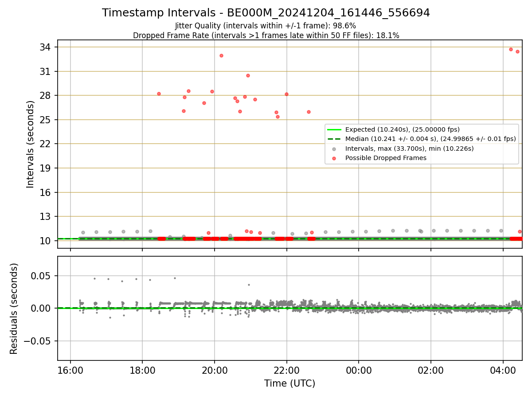Click the 'Expected (10.240s), (25.00000 fps)' legend entry

pos(402,129)
